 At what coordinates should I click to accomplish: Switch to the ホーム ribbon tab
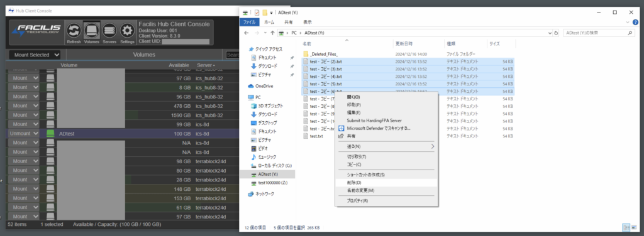269,22
